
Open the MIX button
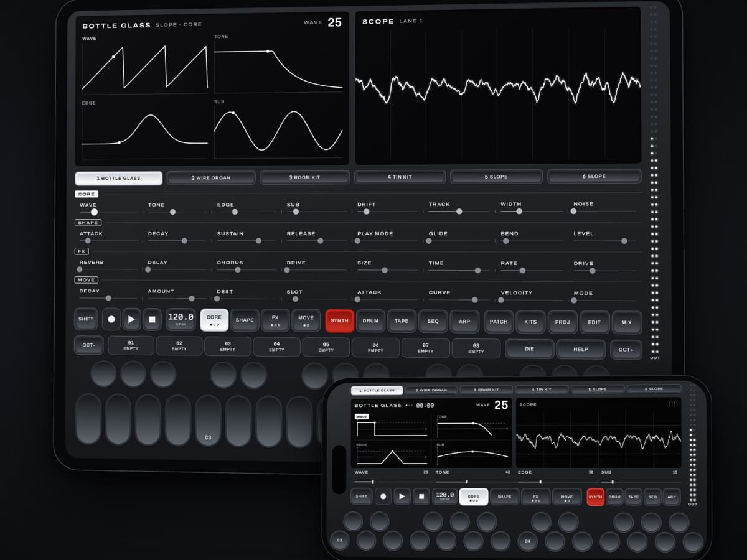(x=627, y=322)
